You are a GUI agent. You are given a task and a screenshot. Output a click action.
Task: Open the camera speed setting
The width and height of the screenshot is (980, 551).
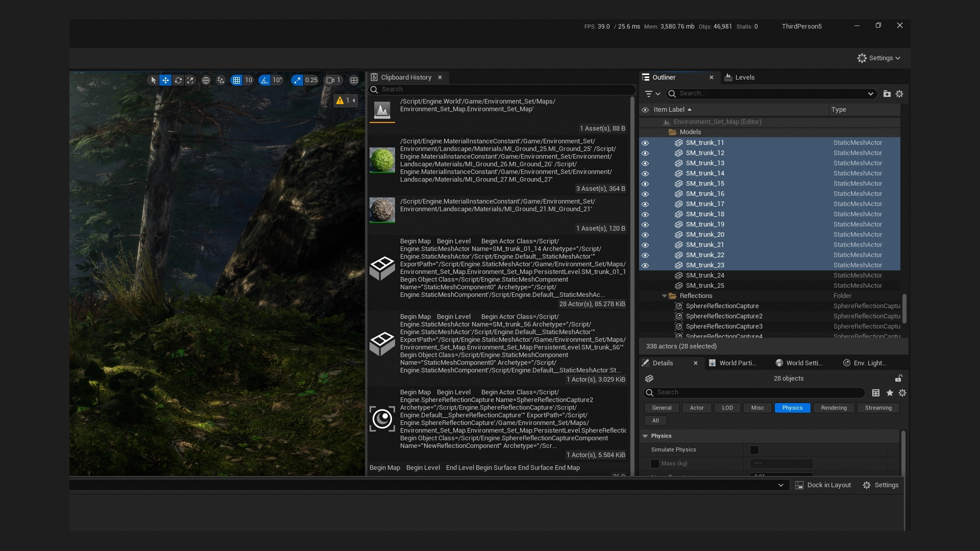334,80
